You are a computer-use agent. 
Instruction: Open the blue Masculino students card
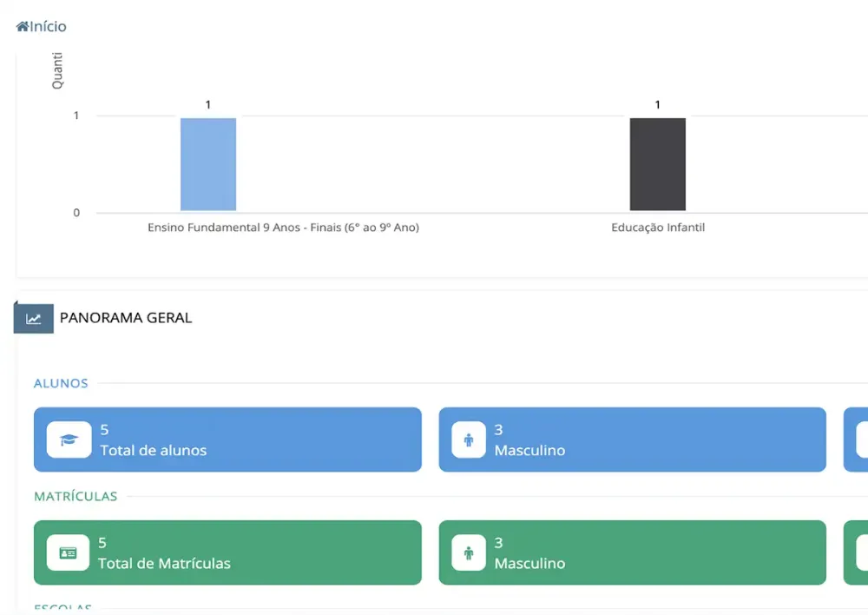pyautogui.click(x=632, y=440)
